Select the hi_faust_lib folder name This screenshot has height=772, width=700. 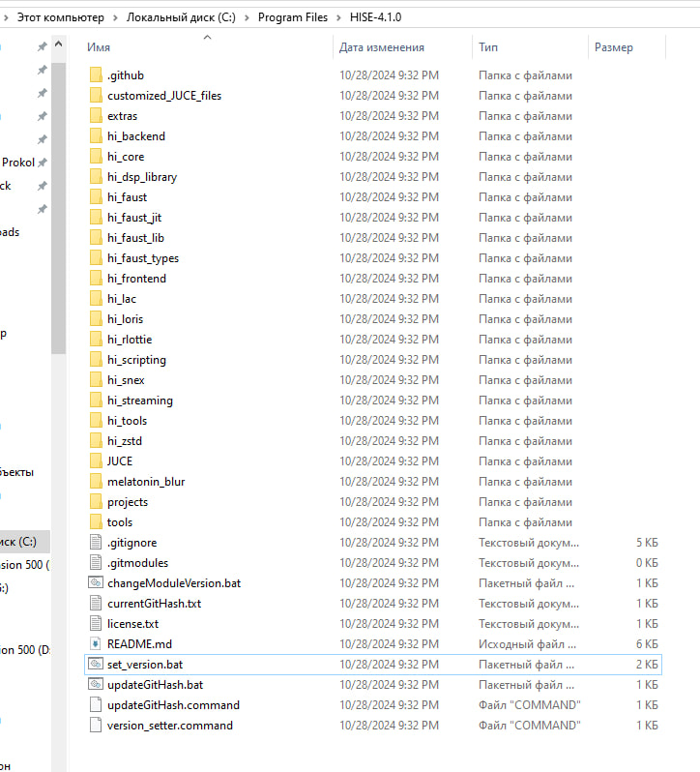[x=135, y=238]
